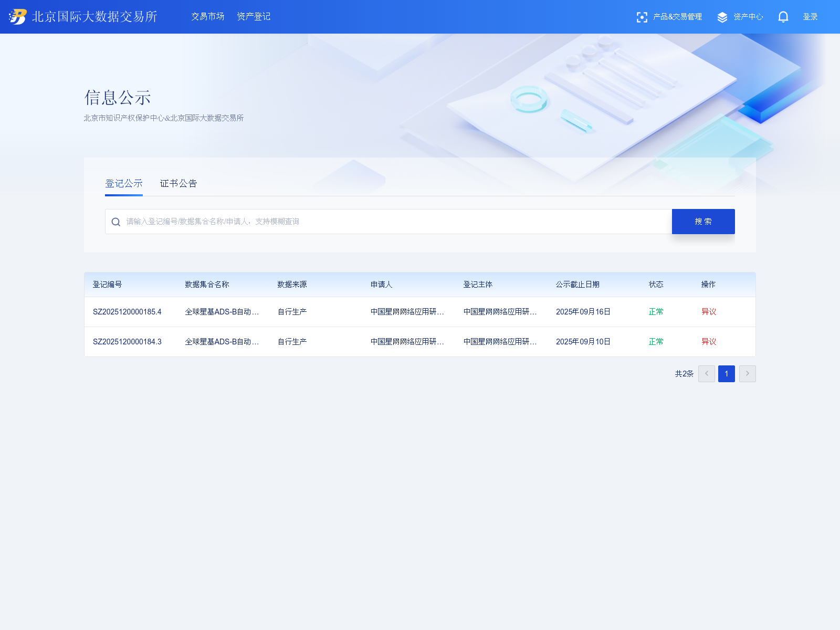Select page 1 in pagination
The height and width of the screenshot is (630, 840).
[x=727, y=374]
